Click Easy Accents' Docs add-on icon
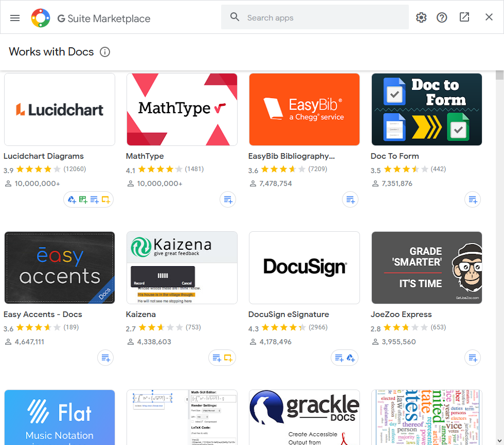This screenshot has height=445, width=504. click(105, 358)
